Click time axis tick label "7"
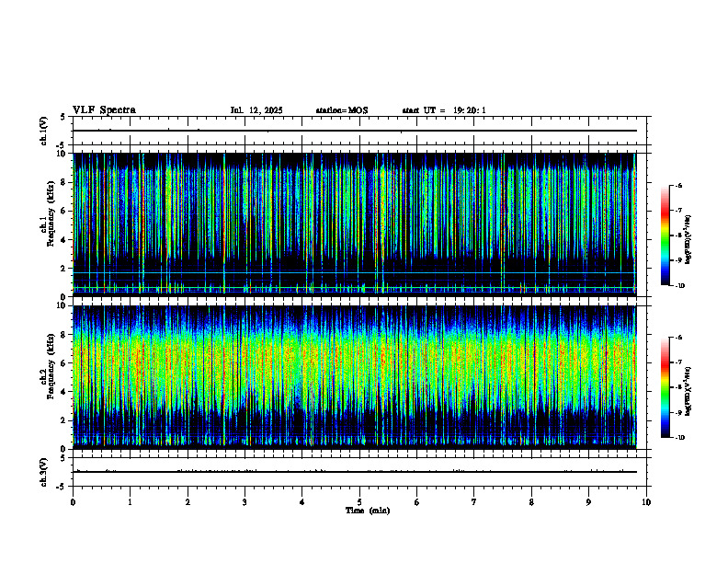728x563 pixels. pyautogui.click(x=474, y=502)
